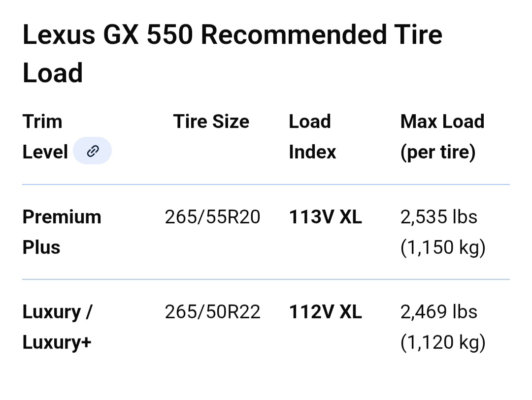This screenshot has width=532, height=400.
Task: Click the divider line below the table header
Action: point(266,185)
